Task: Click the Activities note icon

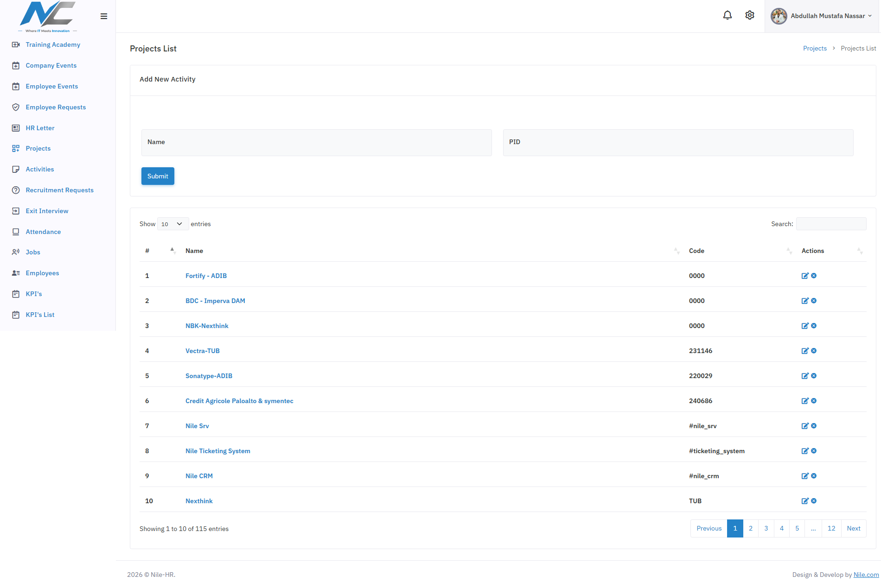Action: (x=16, y=169)
